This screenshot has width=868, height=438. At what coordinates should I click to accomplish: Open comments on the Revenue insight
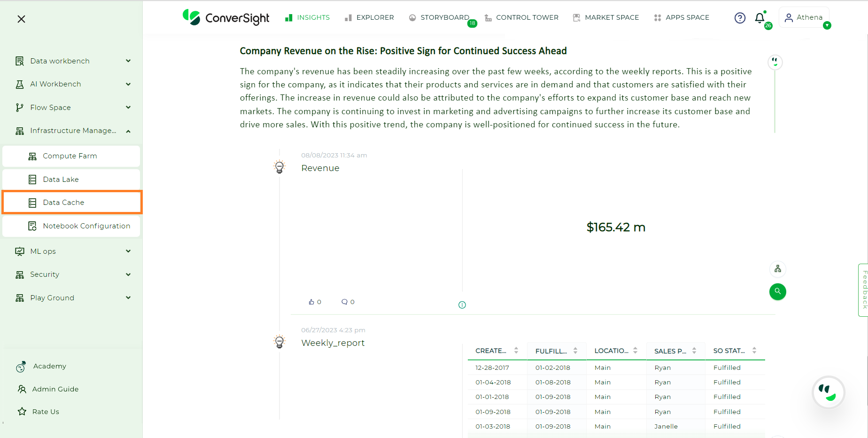[344, 302]
